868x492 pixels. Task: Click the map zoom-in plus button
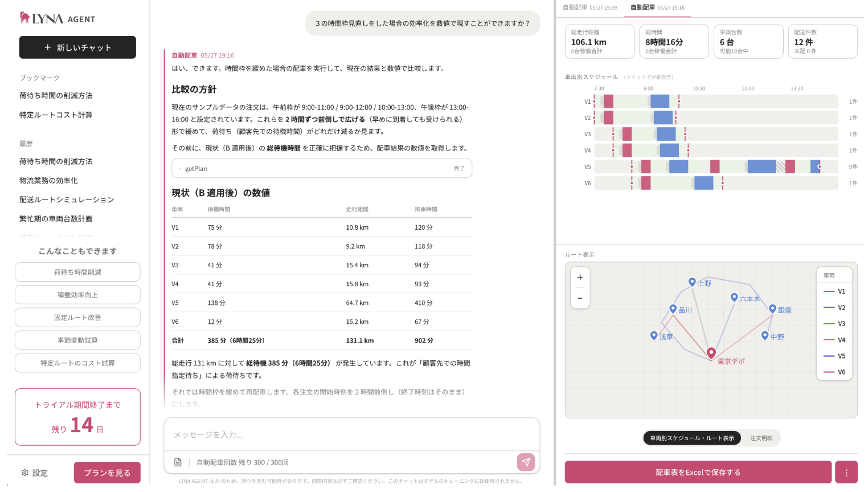580,278
